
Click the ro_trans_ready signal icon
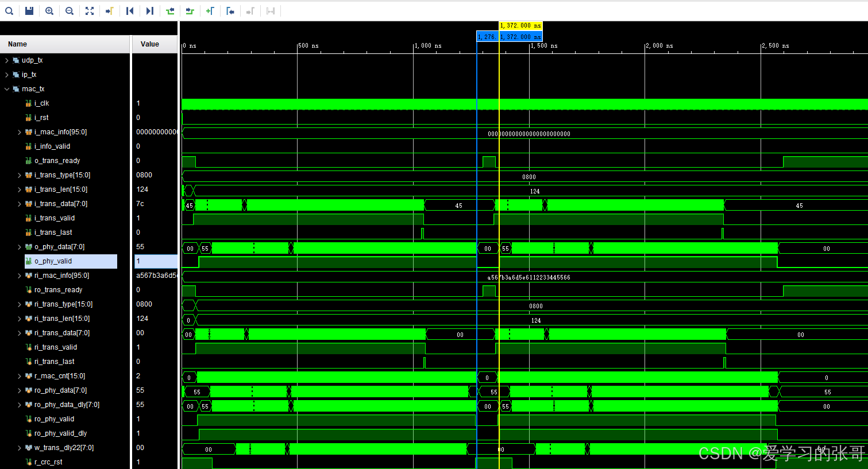tap(29, 290)
